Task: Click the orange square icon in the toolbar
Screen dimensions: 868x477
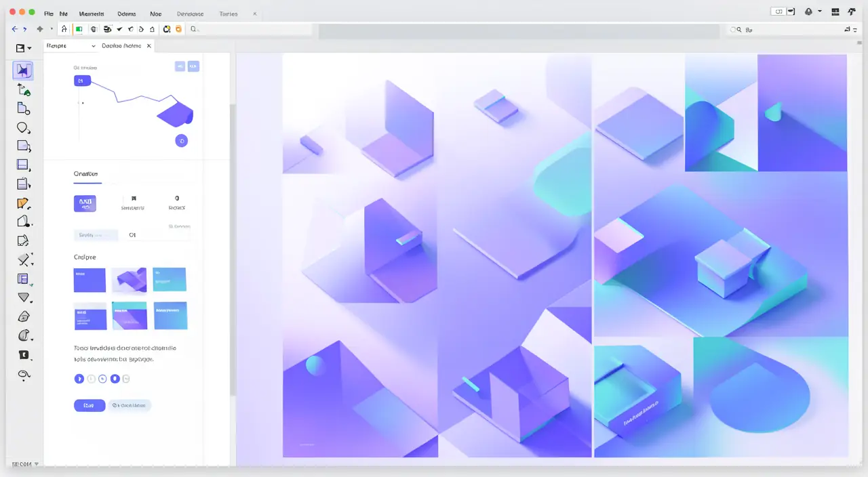Action: pos(178,29)
